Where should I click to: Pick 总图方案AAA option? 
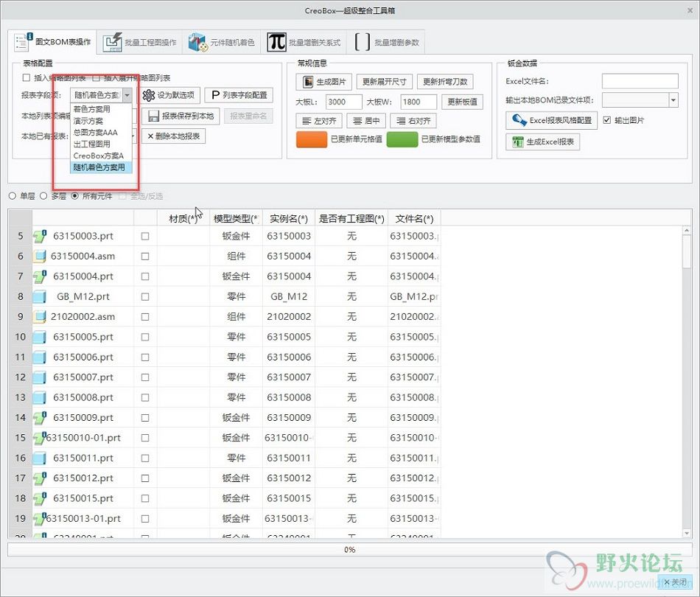coord(102,132)
